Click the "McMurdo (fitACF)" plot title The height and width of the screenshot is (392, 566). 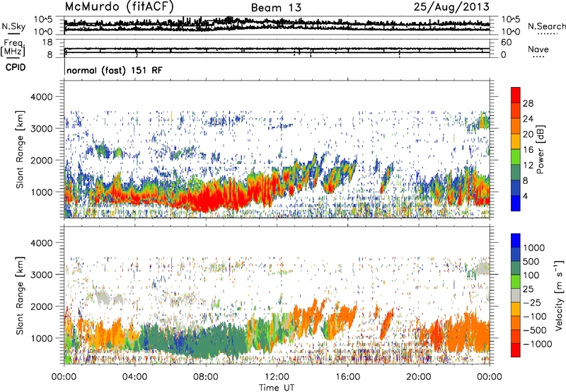(119, 6)
